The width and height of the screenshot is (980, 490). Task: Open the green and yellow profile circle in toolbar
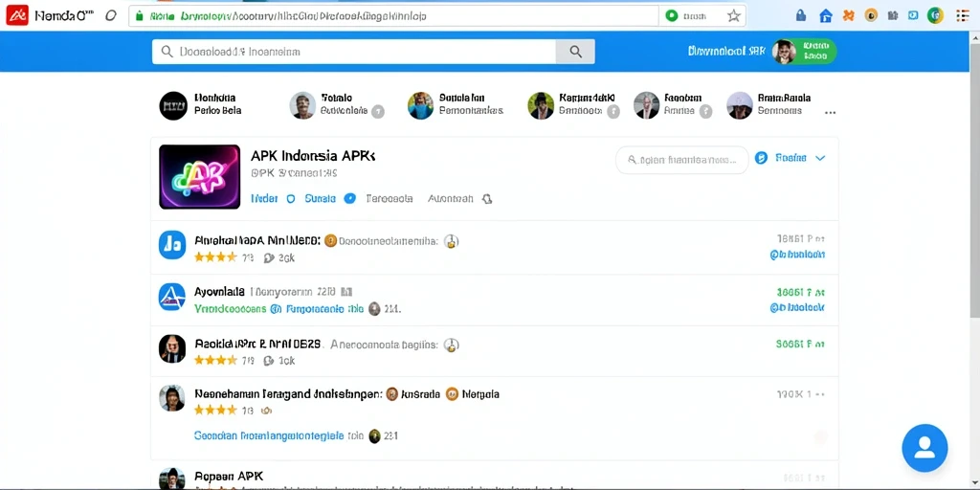(x=935, y=15)
